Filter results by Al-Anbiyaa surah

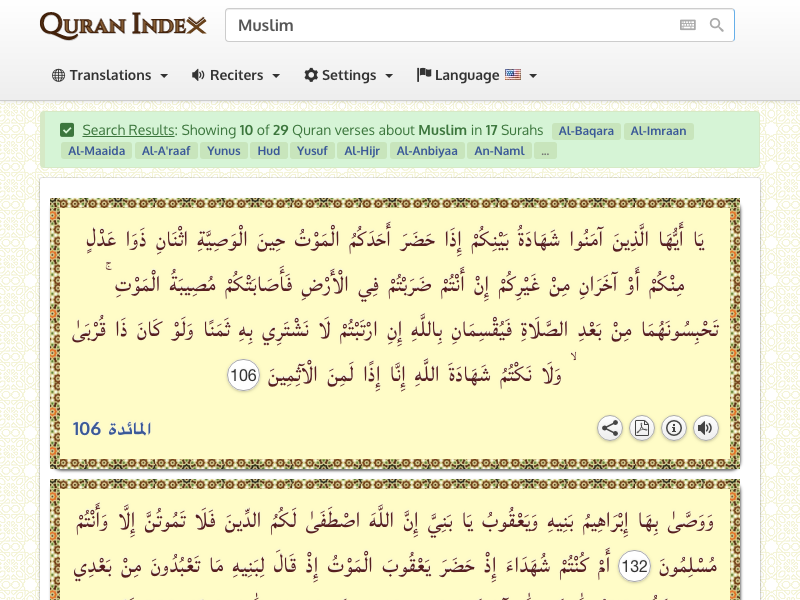[x=427, y=151]
